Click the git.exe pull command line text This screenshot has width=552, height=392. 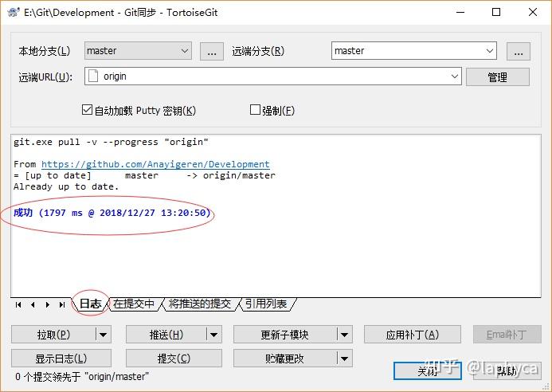pos(111,142)
